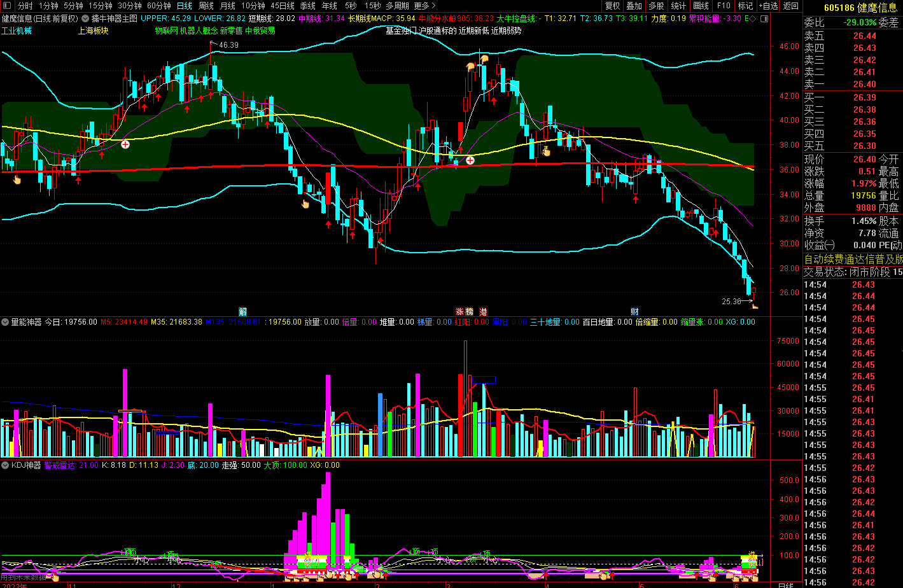The height and width of the screenshot is (588, 903).
Task: Expand the 擒牛神器主图 indicator dropdown
Action: [85, 18]
